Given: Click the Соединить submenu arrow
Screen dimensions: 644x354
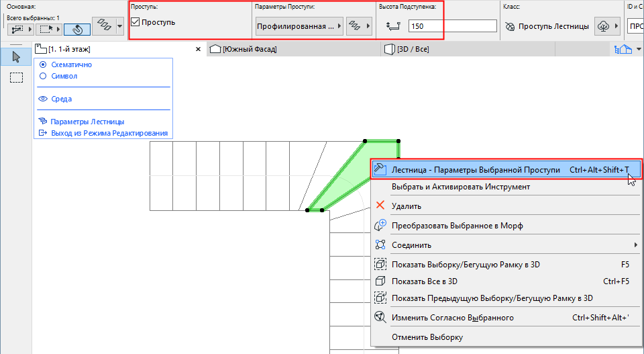Looking at the screenshot, I should pos(636,245).
